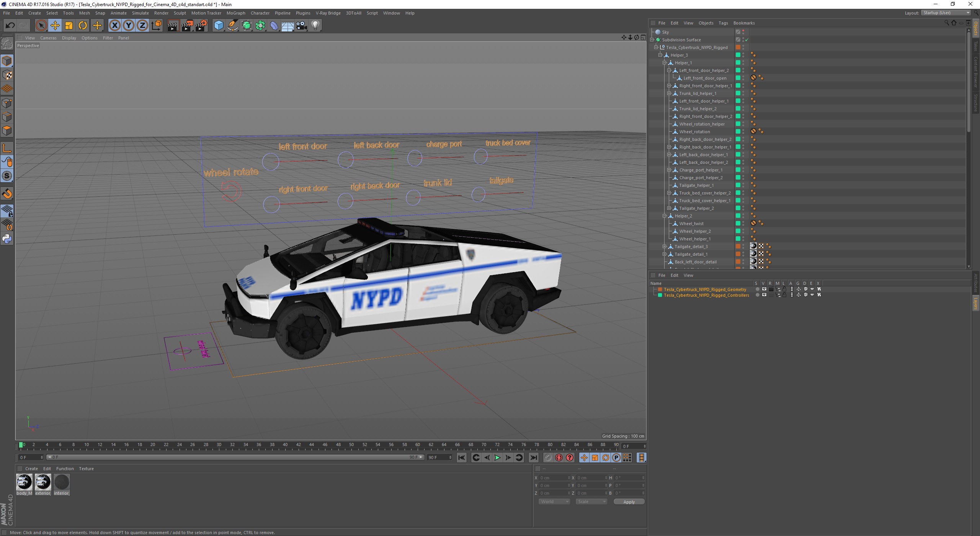
Task: Activate the Scale tool in top toolbar
Action: pos(69,26)
